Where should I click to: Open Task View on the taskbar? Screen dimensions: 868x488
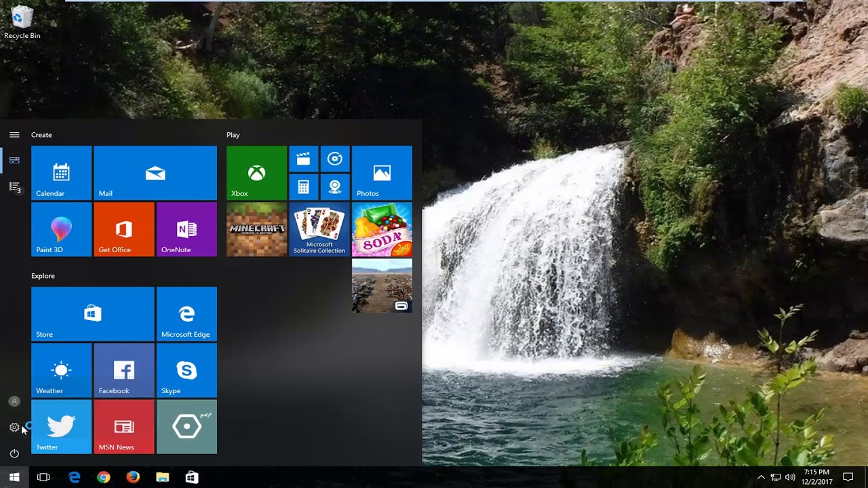click(x=43, y=477)
